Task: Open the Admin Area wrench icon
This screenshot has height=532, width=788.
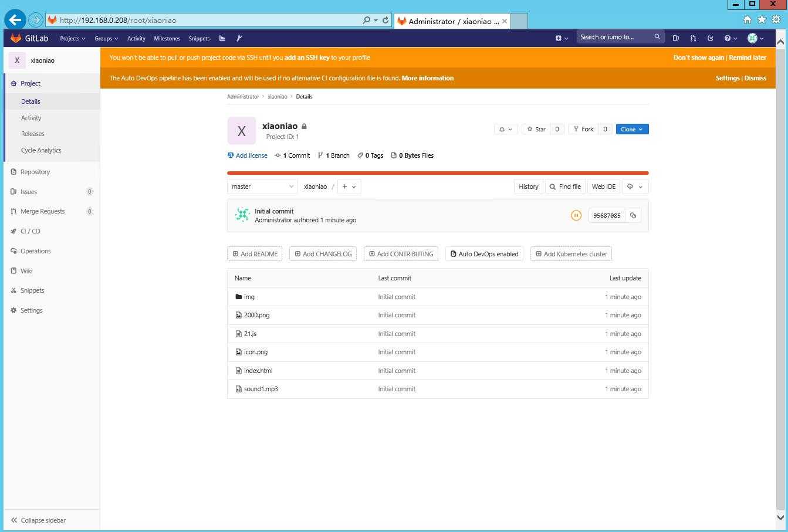Action: click(x=239, y=38)
